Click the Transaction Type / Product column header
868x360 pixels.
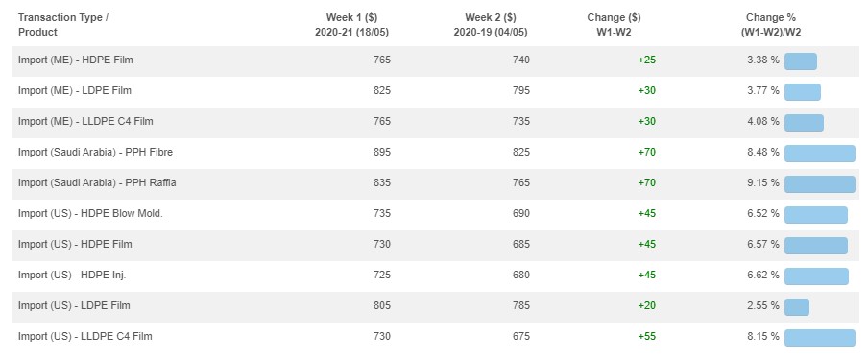(63, 25)
